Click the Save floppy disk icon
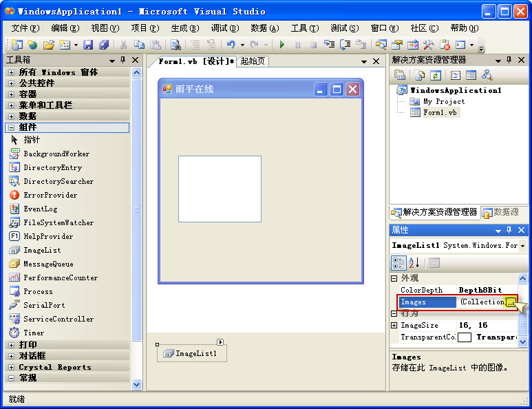The height and width of the screenshot is (409, 532). click(88, 45)
